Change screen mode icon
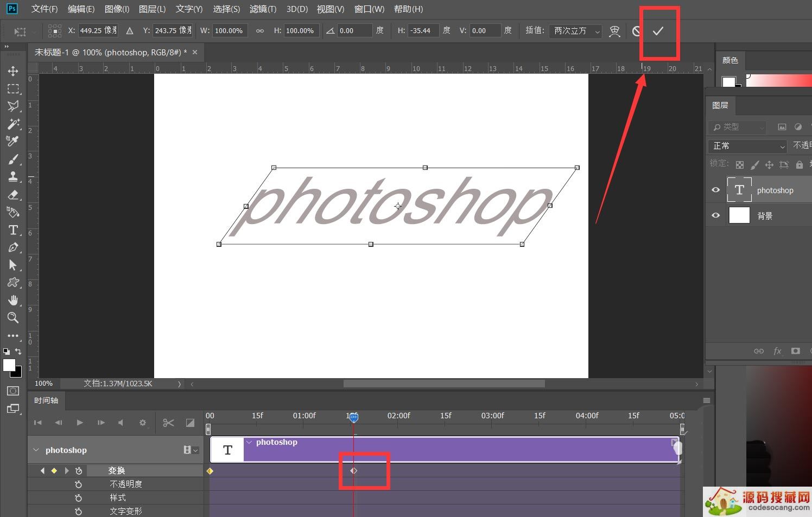Viewport: 812px width, 517px height. pyautogui.click(x=13, y=409)
